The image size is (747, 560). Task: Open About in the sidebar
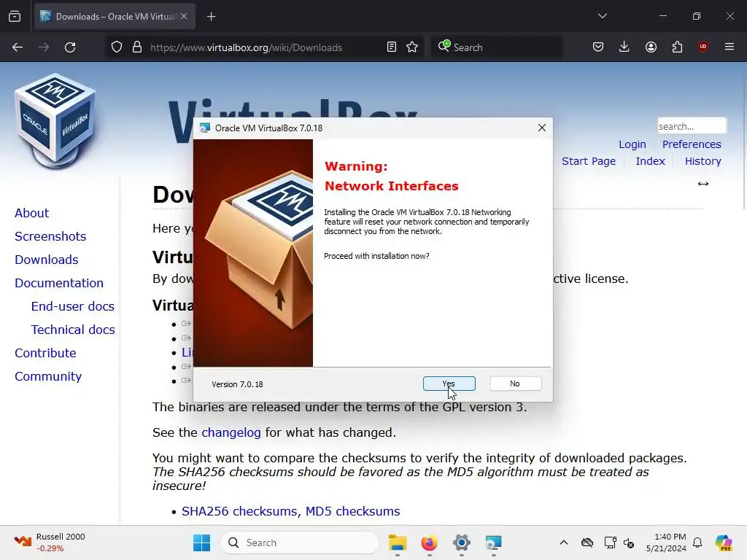[x=31, y=213]
